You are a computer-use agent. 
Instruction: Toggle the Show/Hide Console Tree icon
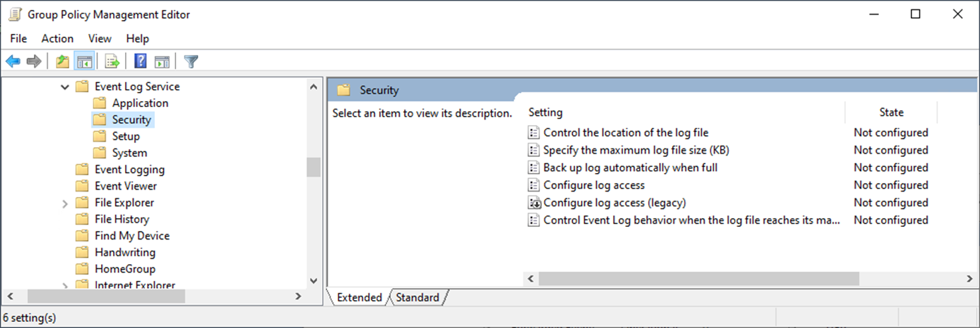coord(84,62)
